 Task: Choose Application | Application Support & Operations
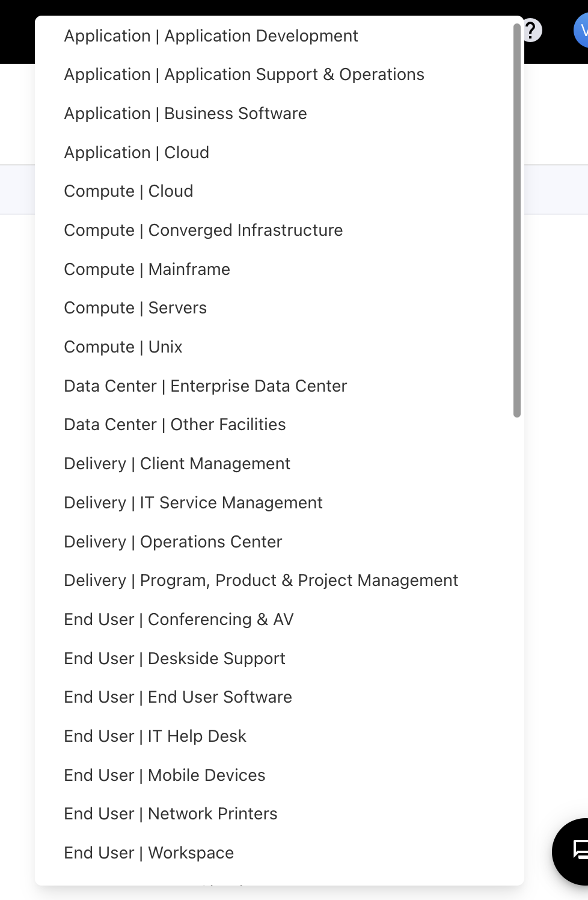pos(244,75)
